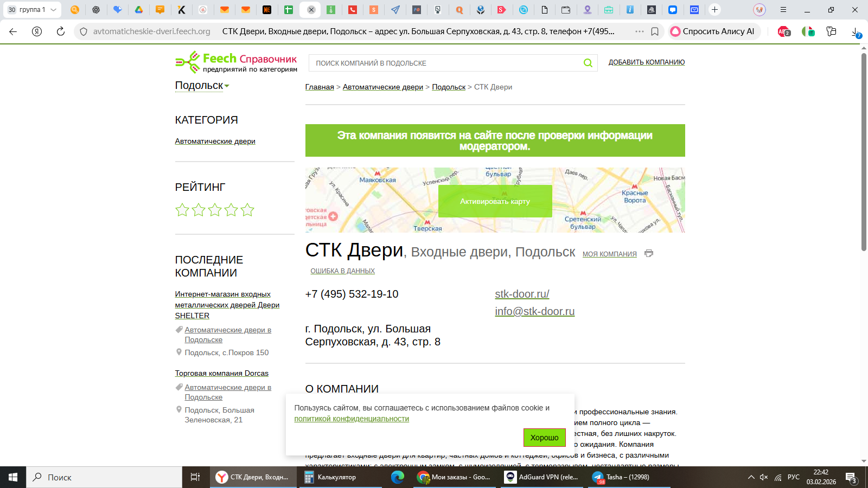The height and width of the screenshot is (488, 868).
Task: Click the search magnifier icon in company search
Action: (588, 63)
